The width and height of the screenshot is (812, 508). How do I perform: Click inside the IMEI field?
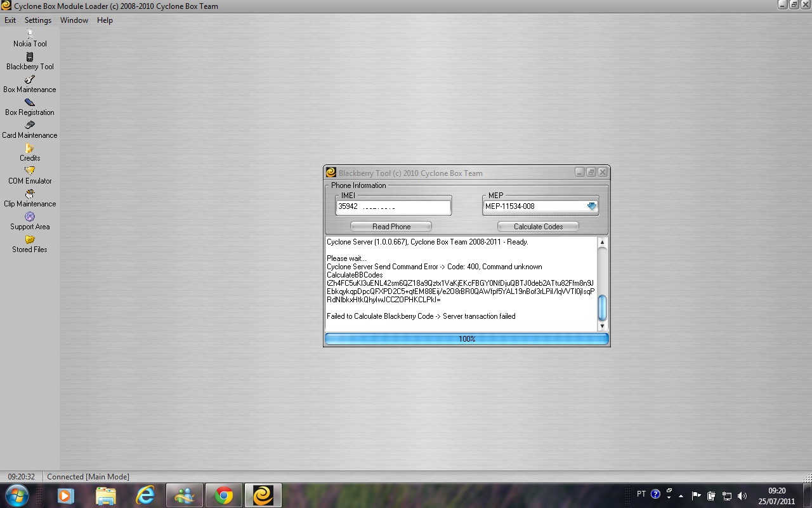[x=393, y=206]
